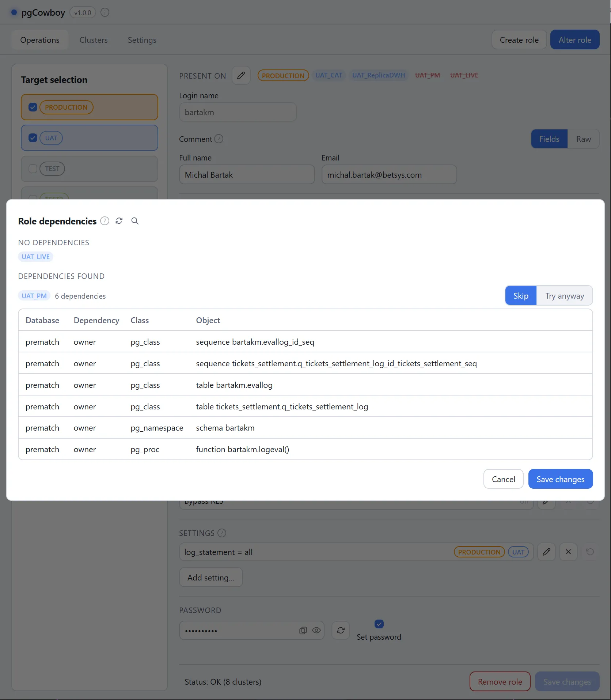
Task: Remove the log_statement setting with X icon
Action: pos(568,552)
